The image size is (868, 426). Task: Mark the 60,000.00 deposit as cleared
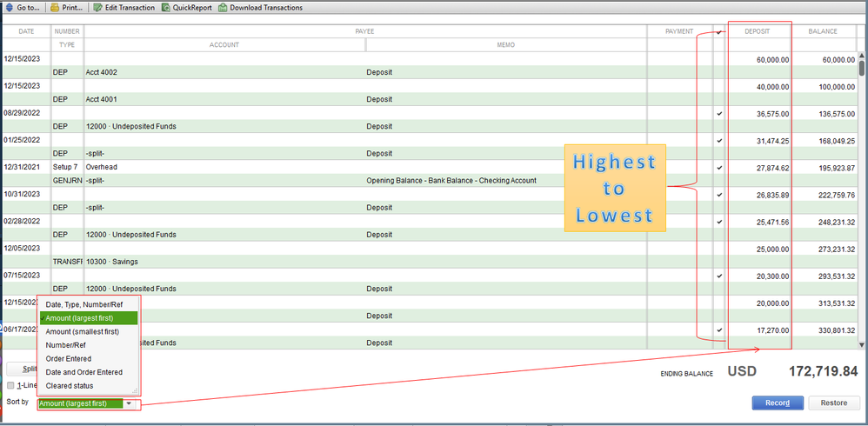718,59
